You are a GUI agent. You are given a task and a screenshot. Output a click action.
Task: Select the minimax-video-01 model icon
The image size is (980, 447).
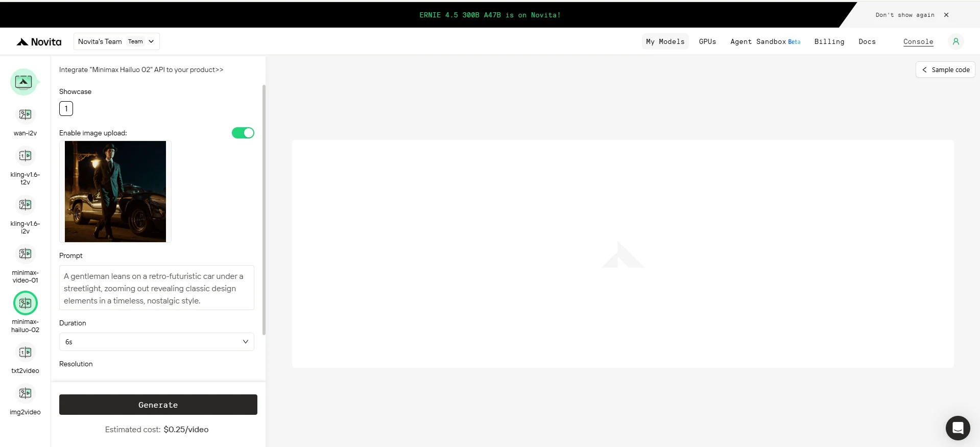25,254
